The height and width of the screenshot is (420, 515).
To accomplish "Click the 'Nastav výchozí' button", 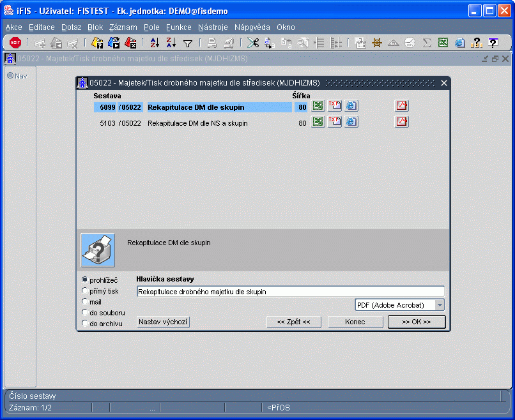I will click(163, 322).
